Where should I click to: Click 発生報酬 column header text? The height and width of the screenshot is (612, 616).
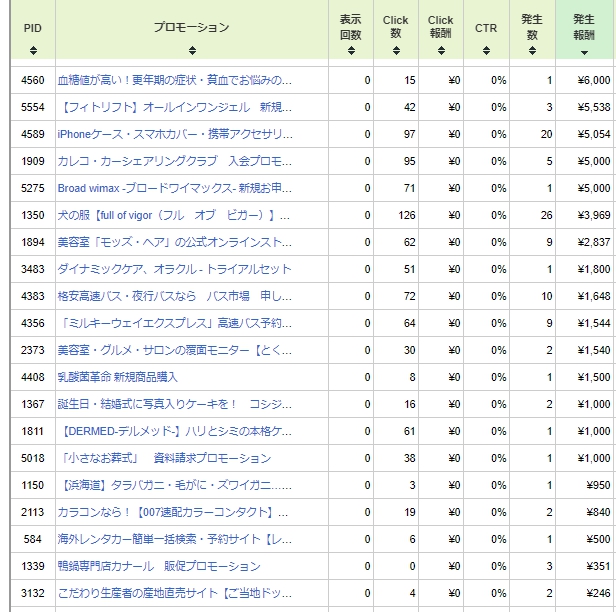pyautogui.click(x=584, y=27)
